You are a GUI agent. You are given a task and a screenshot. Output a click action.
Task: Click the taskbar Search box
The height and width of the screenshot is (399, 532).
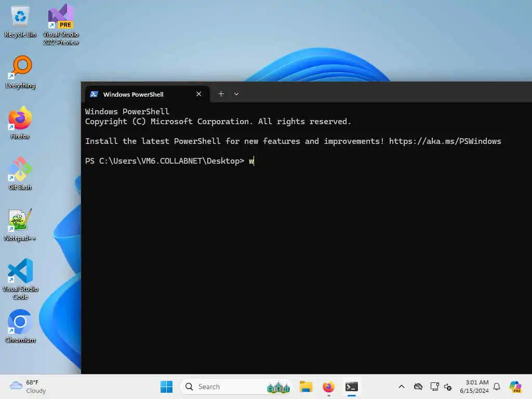pyautogui.click(x=236, y=387)
